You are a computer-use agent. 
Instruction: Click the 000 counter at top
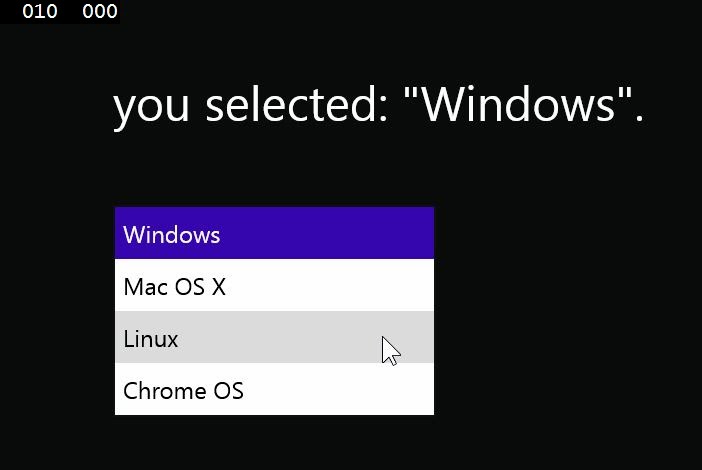(x=100, y=12)
